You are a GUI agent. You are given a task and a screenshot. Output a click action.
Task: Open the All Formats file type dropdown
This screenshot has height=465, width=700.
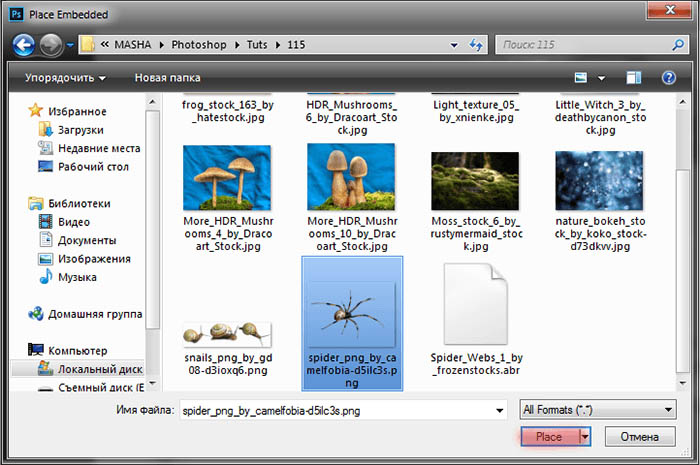[x=598, y=410]
